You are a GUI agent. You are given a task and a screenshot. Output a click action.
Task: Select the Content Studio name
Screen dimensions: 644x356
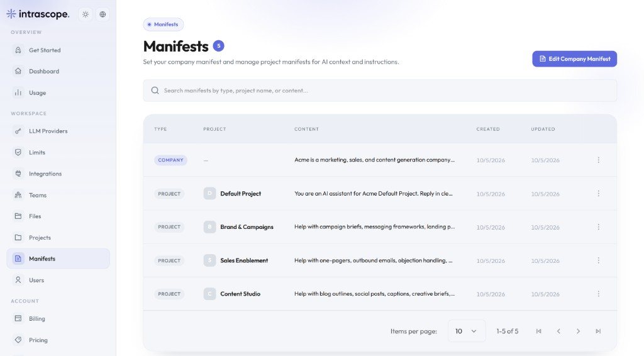pos(240,294)
